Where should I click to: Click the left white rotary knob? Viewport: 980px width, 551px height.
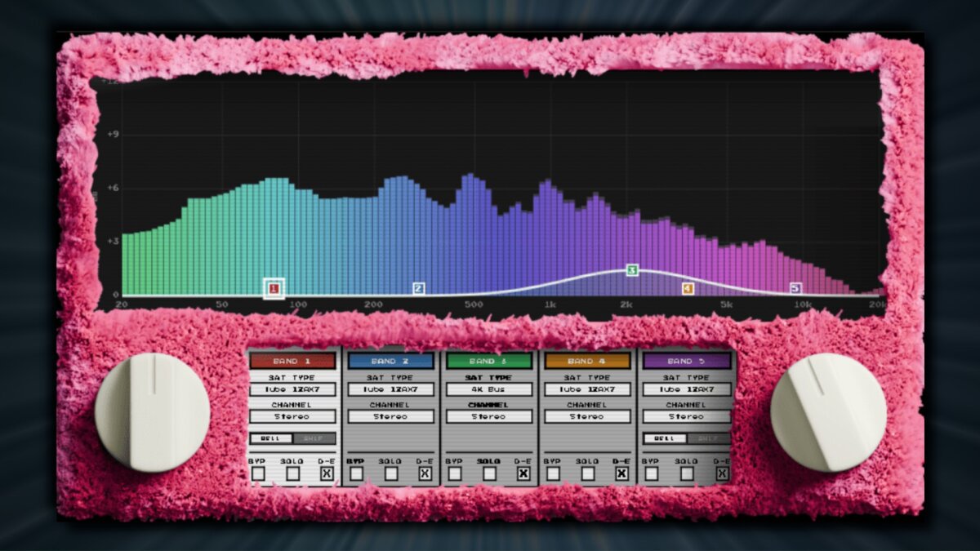click(153, 412)
